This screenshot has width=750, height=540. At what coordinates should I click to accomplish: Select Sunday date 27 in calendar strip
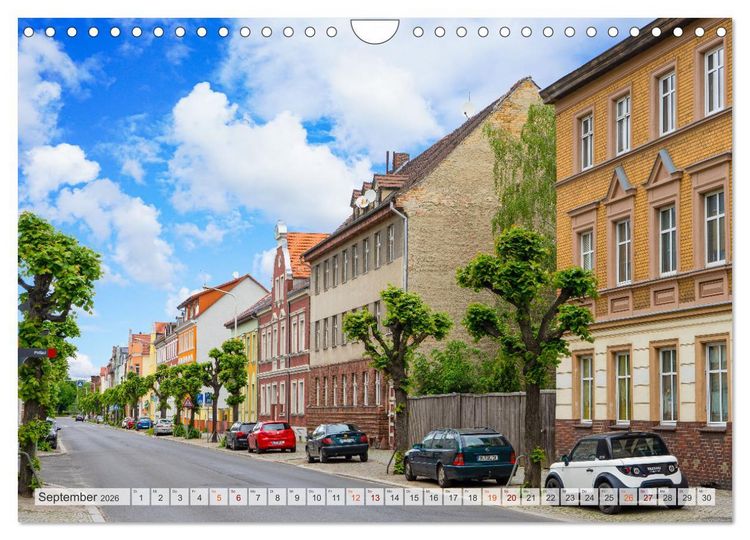pos(648,497)
